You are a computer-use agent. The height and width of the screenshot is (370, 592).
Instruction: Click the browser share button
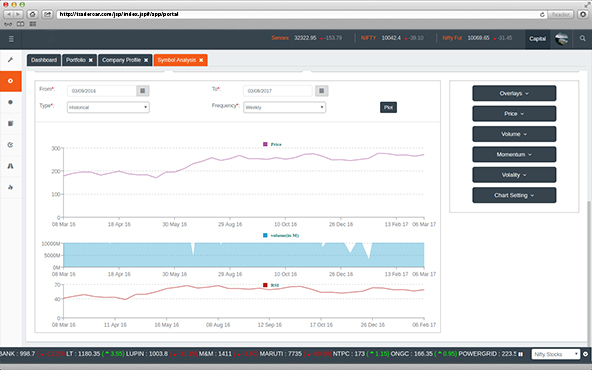point(47,14)
